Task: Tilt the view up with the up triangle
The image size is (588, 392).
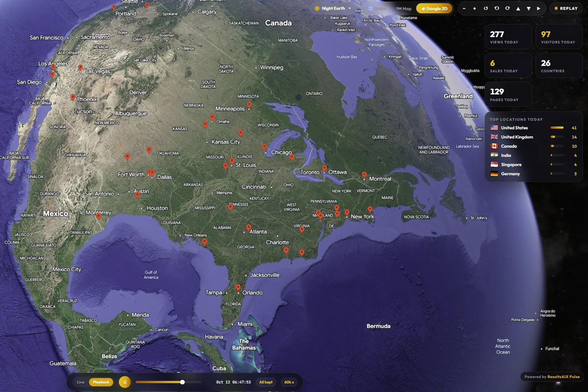Action: pos(518,9)
